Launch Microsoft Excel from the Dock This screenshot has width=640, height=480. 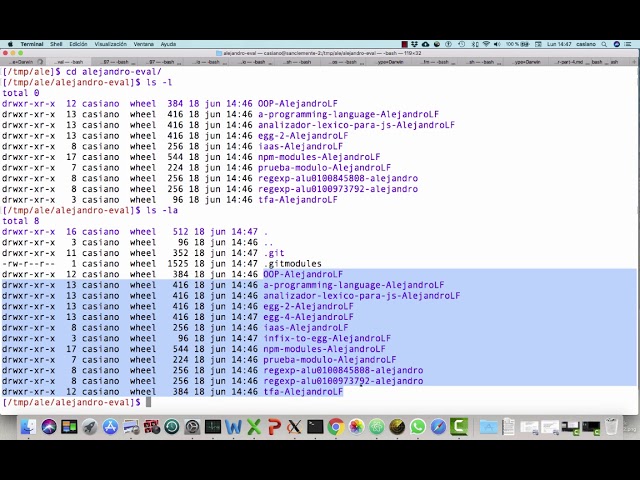pyautogui.click(x=254, y=427)
